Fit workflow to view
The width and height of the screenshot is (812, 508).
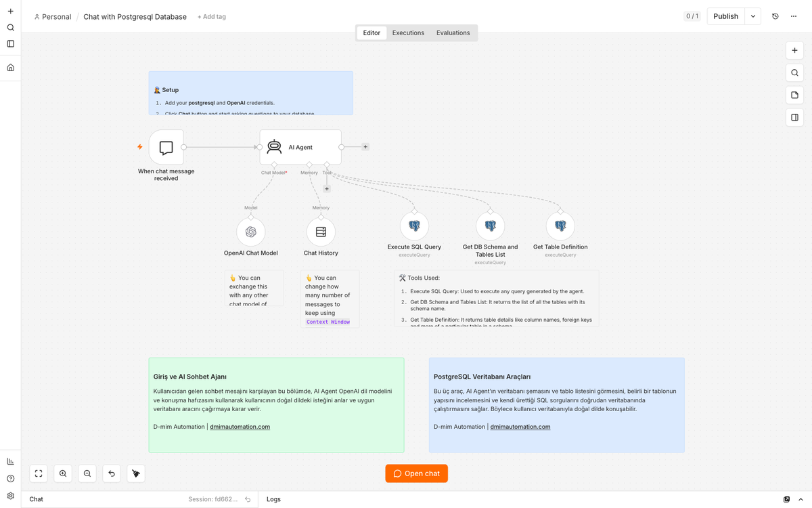[x=39, y=473]
